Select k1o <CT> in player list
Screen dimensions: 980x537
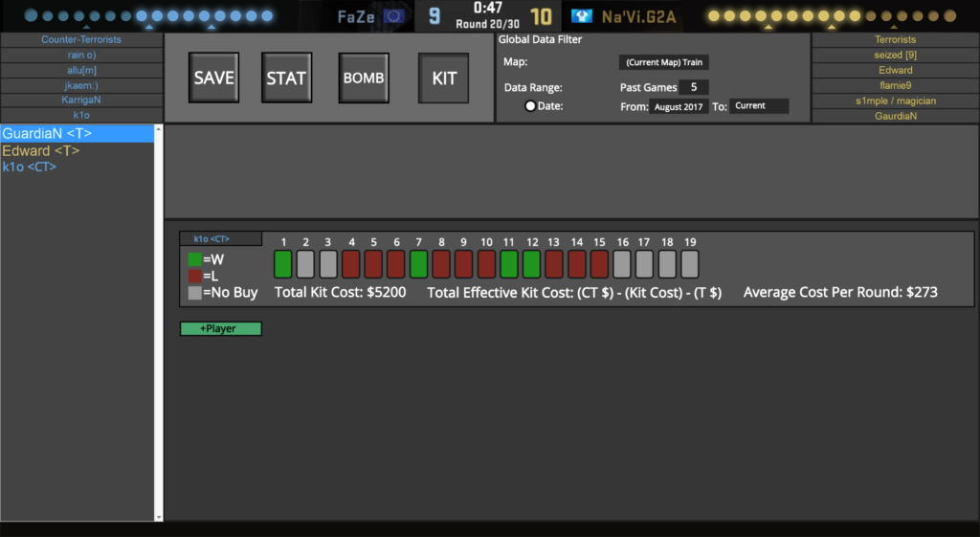78,167
